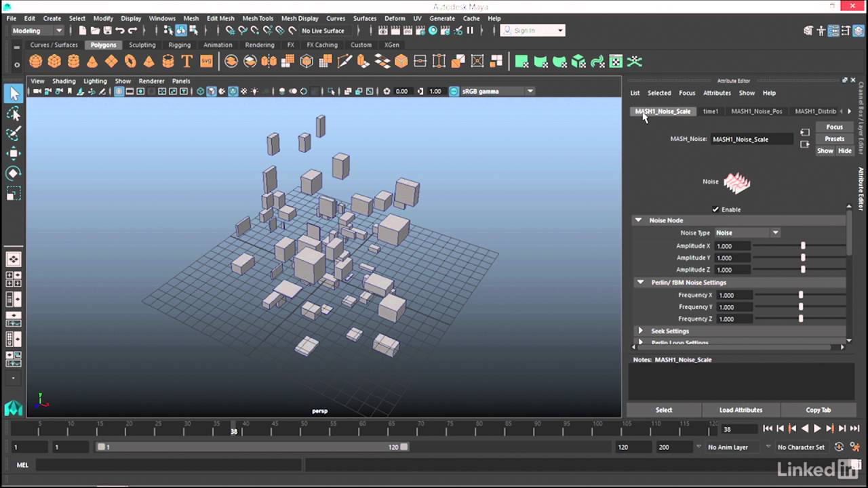Click the Hide button in Attribute Editor
Image resolution: width=868 pixels, height=488 pixels.
point(844,150)
